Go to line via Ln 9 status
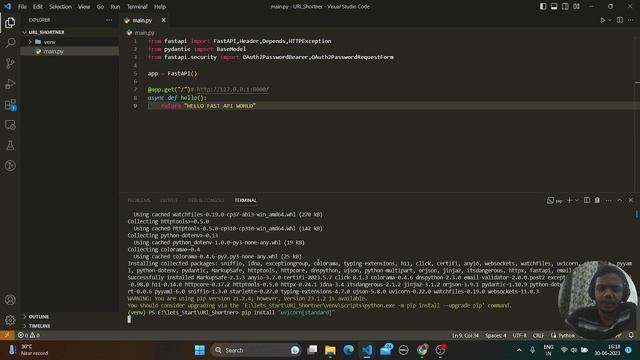The width and height of the screenshot is (640, 360). 465,335
